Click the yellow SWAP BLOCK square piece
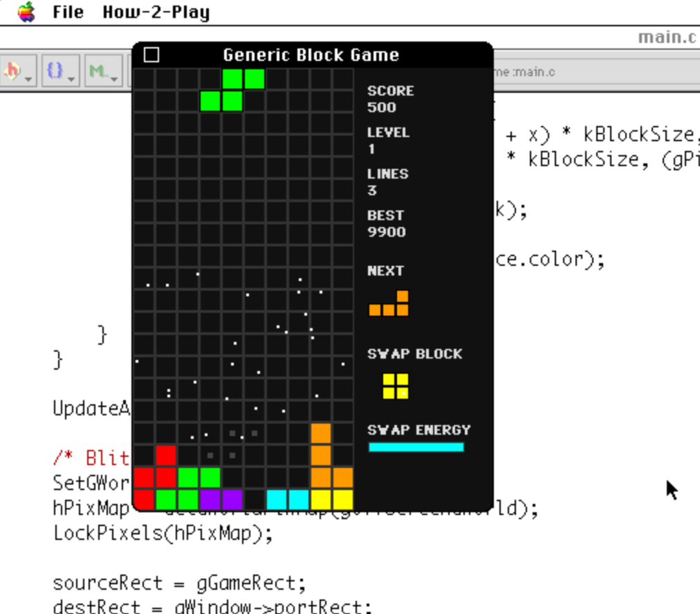Screen dimensions: 700x614 tap(396, 386)
